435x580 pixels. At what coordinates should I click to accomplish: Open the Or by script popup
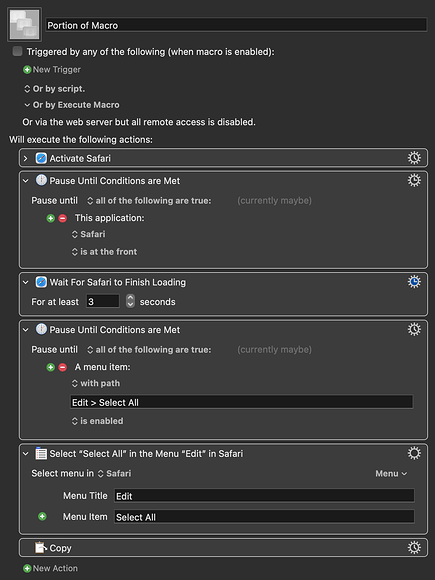pos(54,89)
